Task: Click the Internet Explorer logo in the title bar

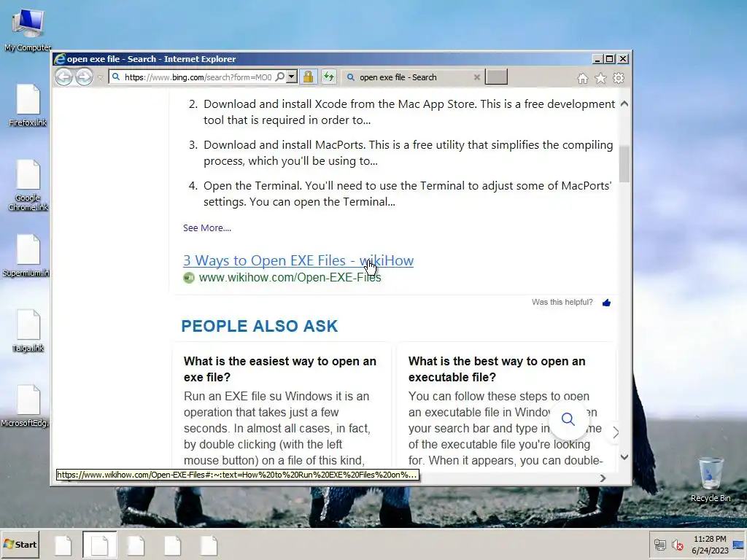Action: pos(60,59)
